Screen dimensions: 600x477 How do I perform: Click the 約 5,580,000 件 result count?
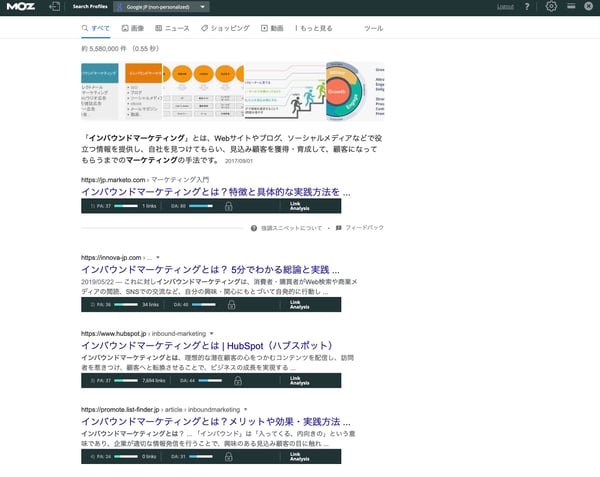tap(104, 49)
